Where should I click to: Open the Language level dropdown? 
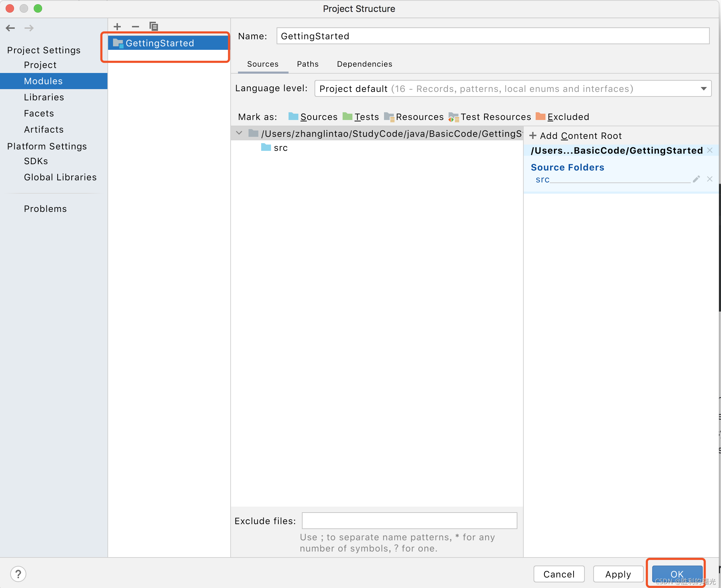click(703, 89)
